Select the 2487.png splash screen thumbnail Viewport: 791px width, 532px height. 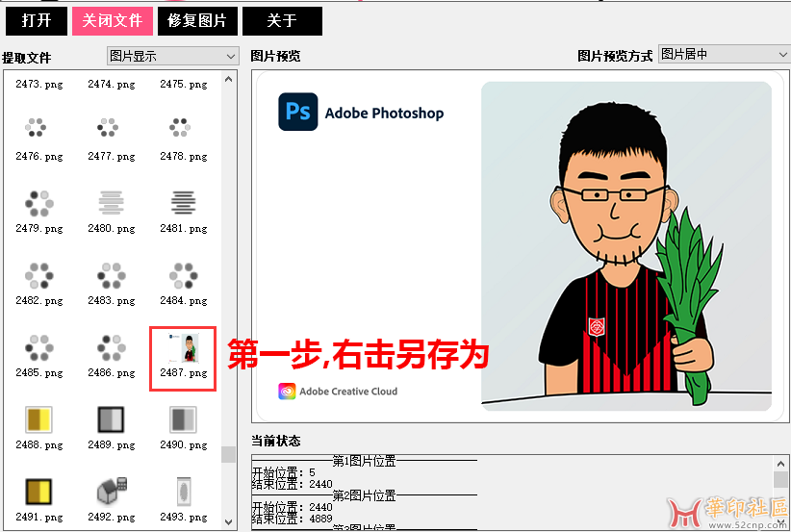click(x=184, y=347)
